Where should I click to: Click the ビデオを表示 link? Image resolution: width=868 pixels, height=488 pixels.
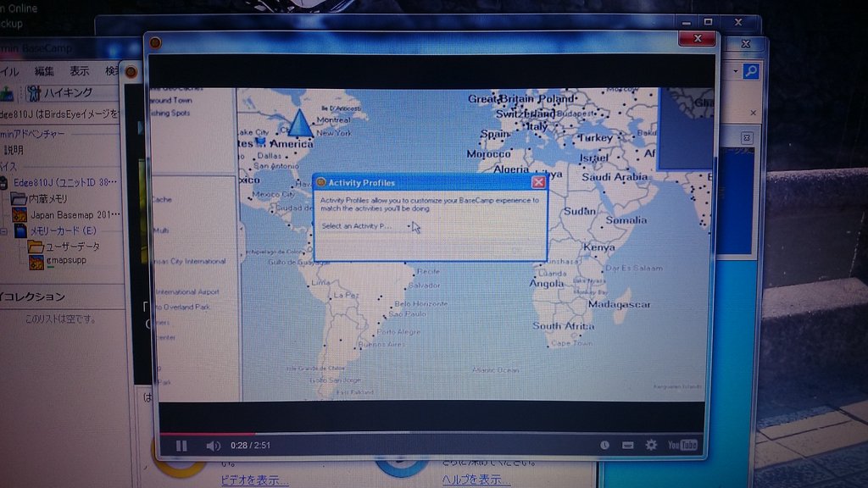tap(254, 480)
